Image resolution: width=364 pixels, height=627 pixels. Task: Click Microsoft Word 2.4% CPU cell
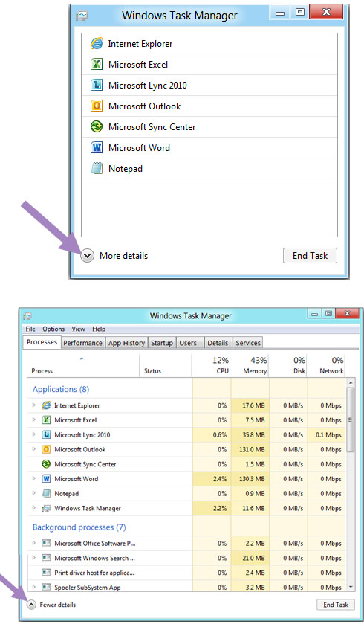pyautogui.click(x=212, y=479)
